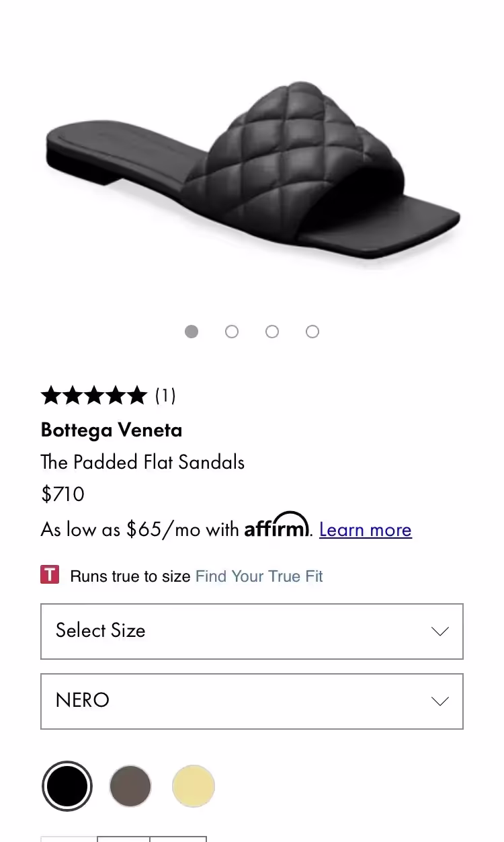Click the five-star rating
Viewport: 504px width, 842px height.
click(x=93, y=395)
